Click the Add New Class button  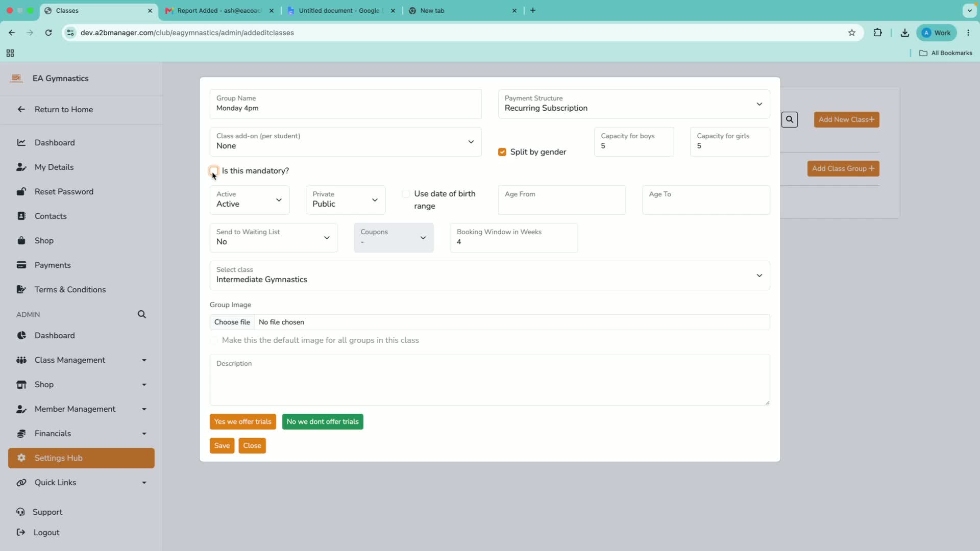pos(846,119)
